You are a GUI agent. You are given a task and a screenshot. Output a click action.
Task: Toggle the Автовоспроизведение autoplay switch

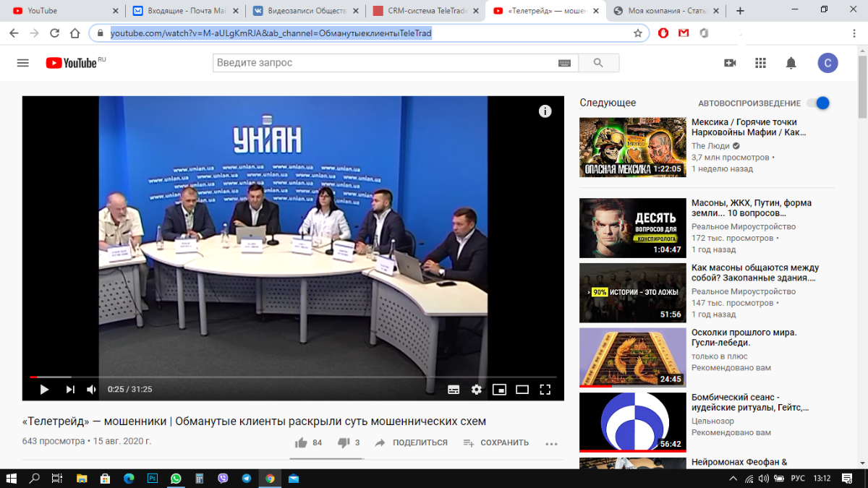coord(818,103)
